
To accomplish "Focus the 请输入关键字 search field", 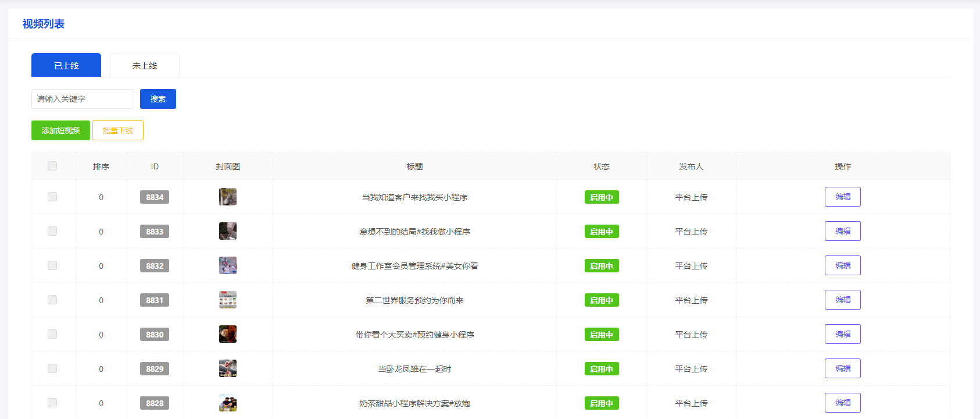I will pos(83,99).
